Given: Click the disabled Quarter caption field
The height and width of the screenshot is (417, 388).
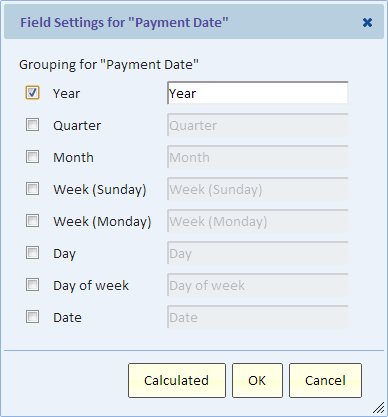Looking at the screenshot, I should tap(258, 125).
